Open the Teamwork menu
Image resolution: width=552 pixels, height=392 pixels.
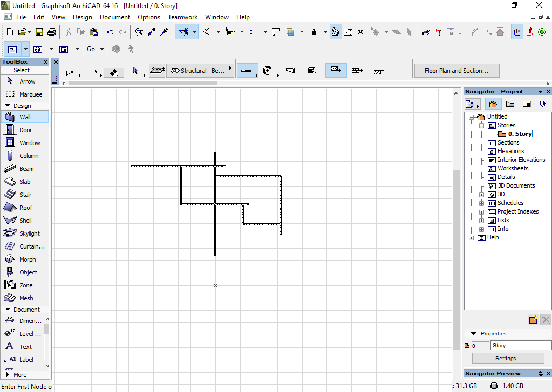pos(182,17)
